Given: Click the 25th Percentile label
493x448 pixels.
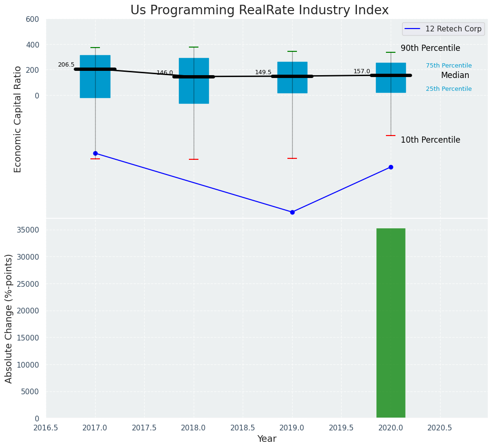Looking at the screenshot, I should pyautogui.click(x=449, y=89).
